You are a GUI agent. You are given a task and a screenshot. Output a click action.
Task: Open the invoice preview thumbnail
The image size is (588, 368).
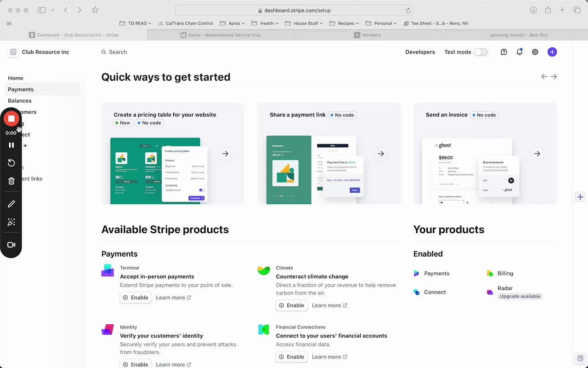tap(471, 171)
